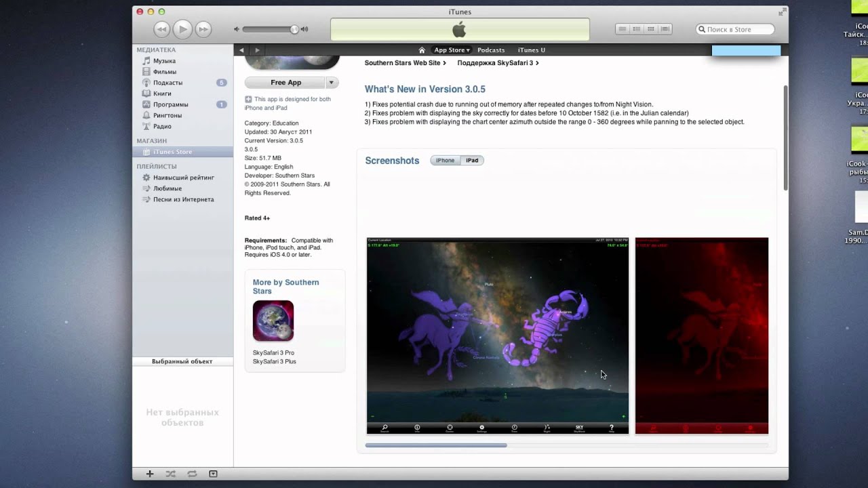Click Выбранный объект panel header
The width and height of the screenshot is (868, 488).
[x=182, y=361]
